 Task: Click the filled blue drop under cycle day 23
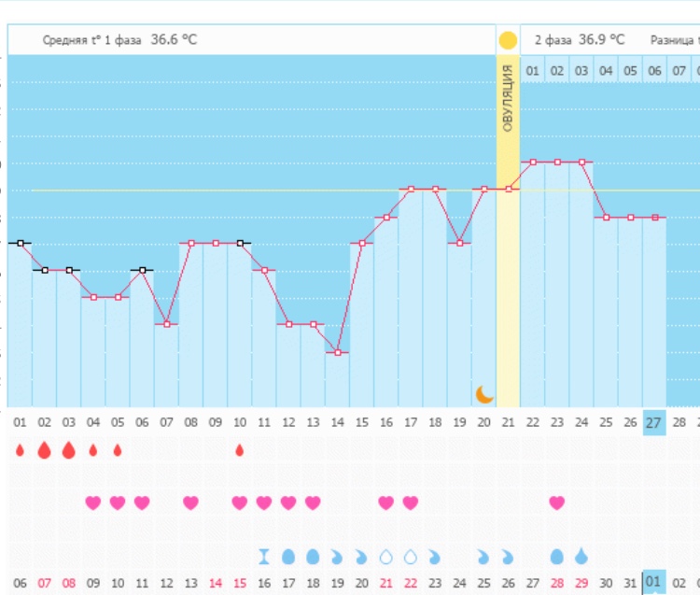pyautogui.click(x=557, y=557)
